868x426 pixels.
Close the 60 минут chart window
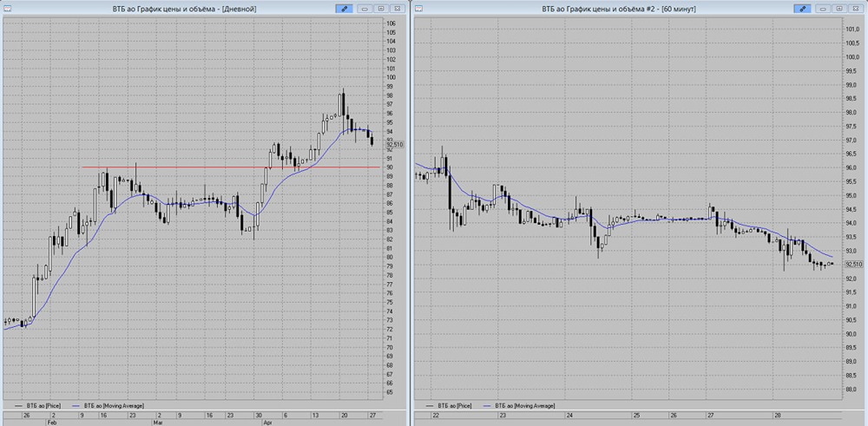pos(856,9)
